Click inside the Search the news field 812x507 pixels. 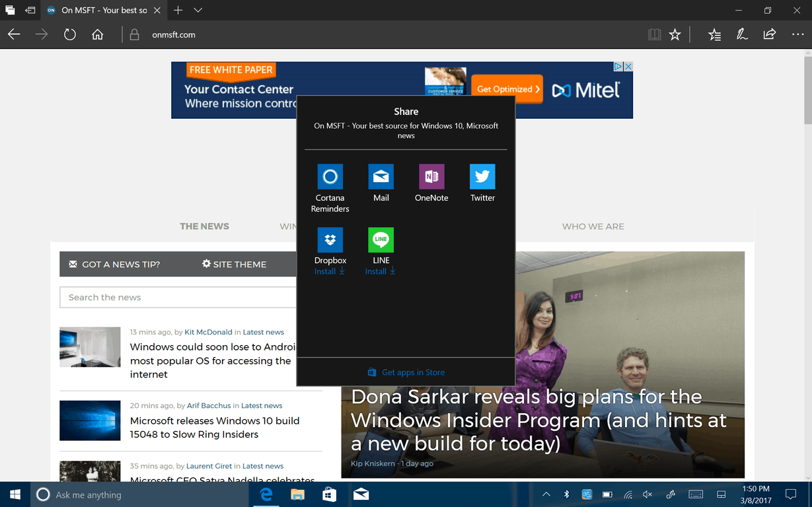pos(165,297)
